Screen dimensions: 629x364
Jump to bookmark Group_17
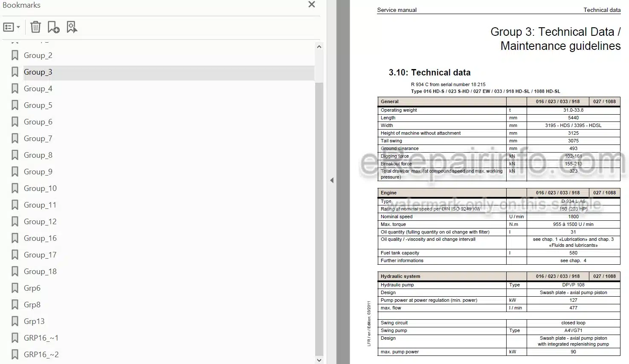click(x=40, y=255)
